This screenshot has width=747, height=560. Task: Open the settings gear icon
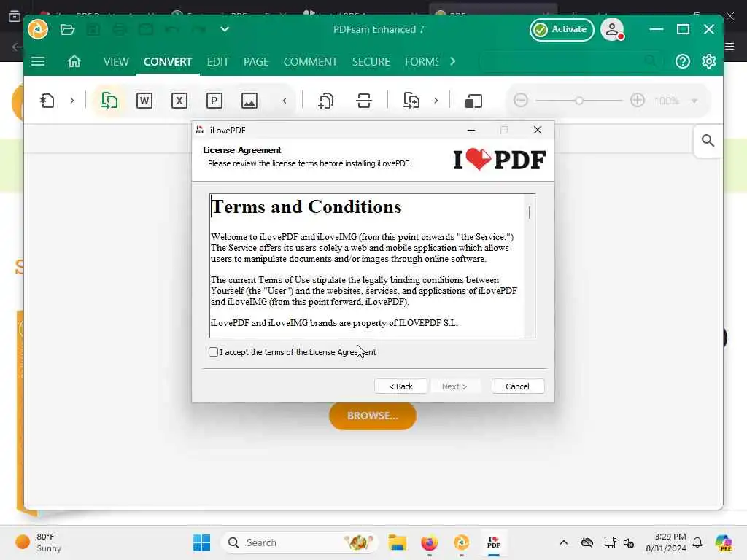(709, 61)
